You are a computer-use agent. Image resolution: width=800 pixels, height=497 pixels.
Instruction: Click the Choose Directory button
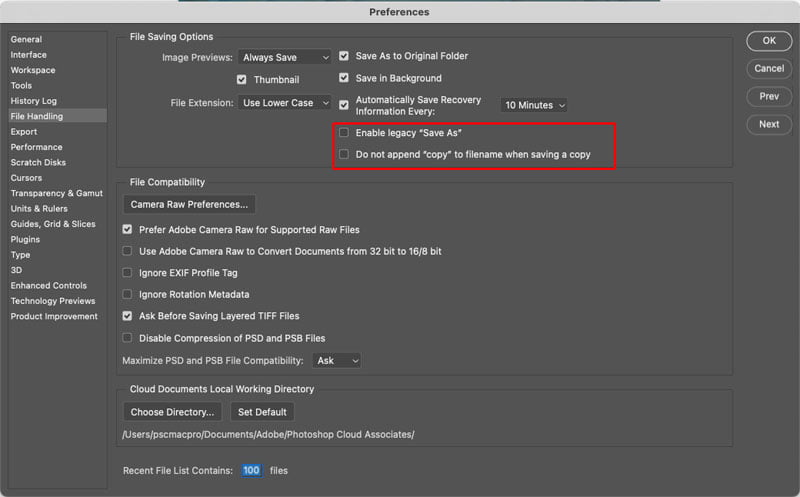pyautogui.click(x=172, y=412)
